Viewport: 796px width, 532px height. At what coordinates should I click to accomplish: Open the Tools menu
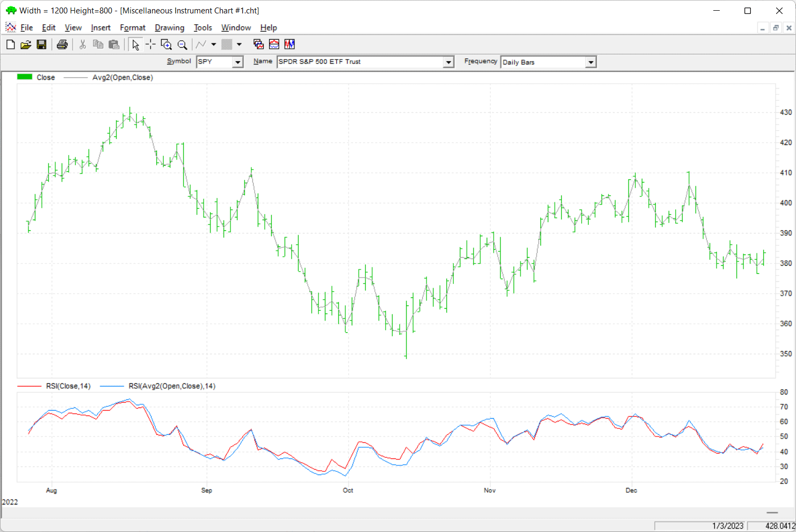[203, 28]
